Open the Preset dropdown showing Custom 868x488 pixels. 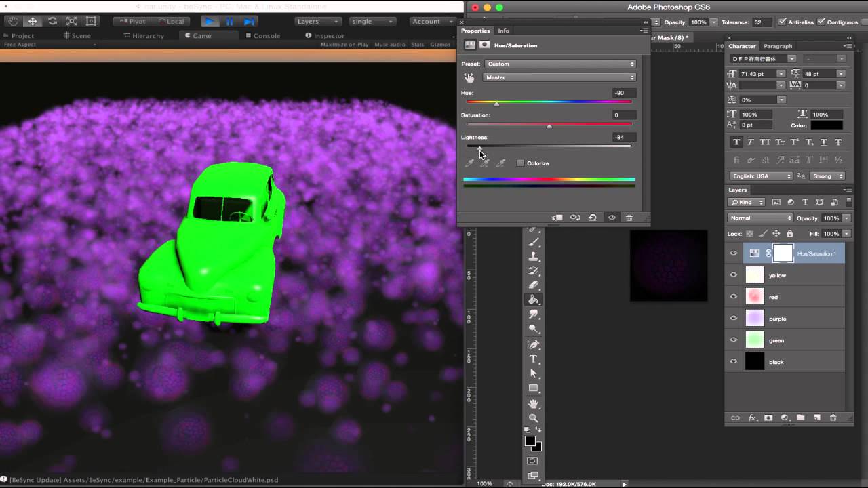(560, 64)
